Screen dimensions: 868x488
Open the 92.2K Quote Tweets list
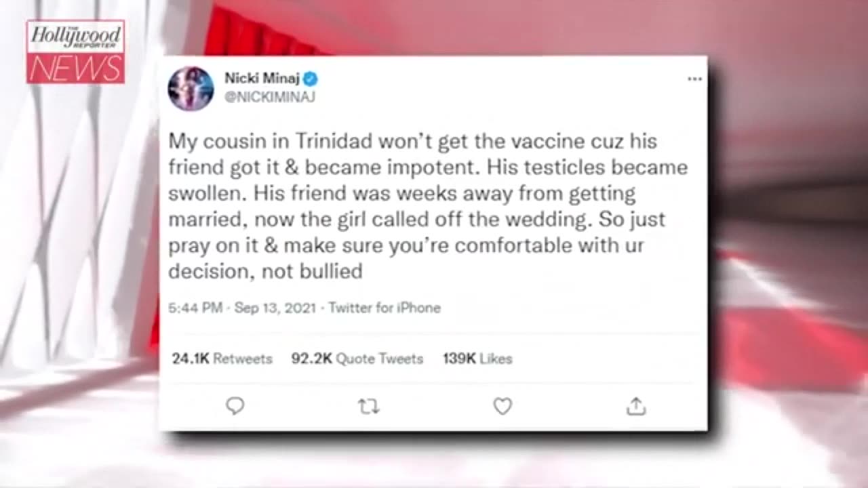[x=357, y=359]
